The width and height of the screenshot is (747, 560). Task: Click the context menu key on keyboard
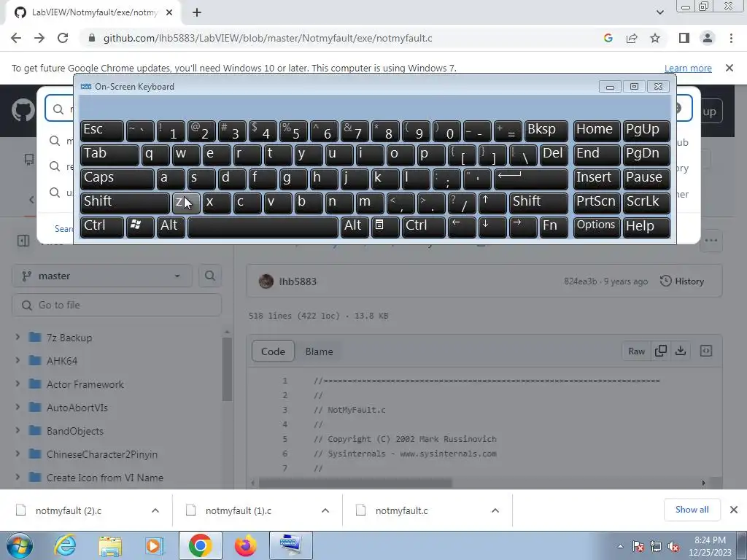pos(385,227)
